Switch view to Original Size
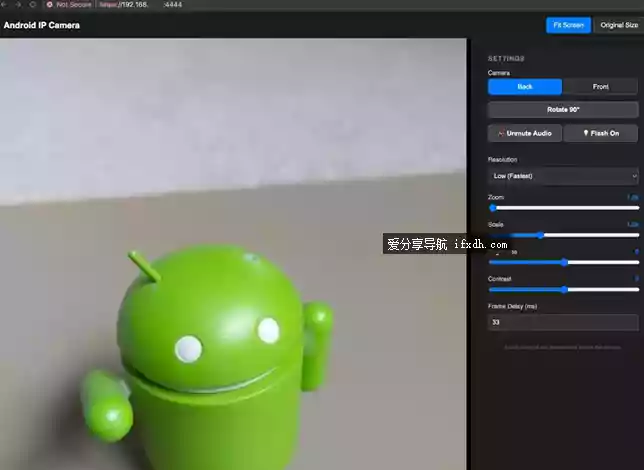Image resolution: width=644 pixels, height=470 pixels. (x=619, y=25)
